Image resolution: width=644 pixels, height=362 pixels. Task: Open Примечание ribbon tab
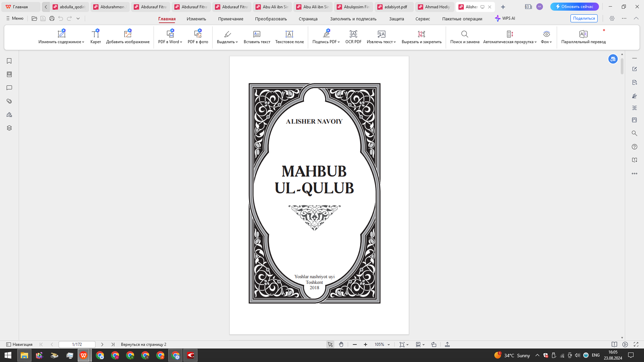coord(230,19)
